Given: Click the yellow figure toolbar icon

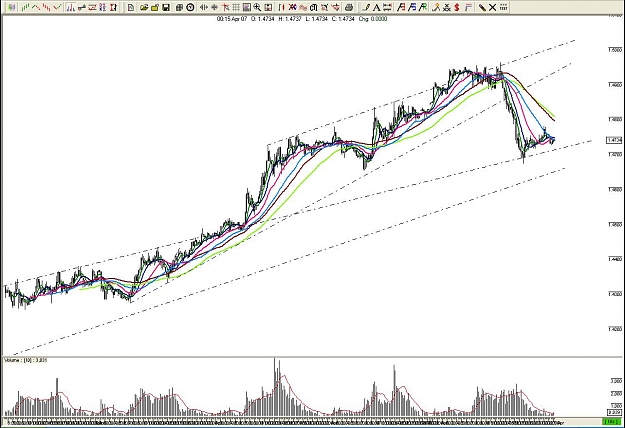Looking at the screenshot, I should (436, 7).
